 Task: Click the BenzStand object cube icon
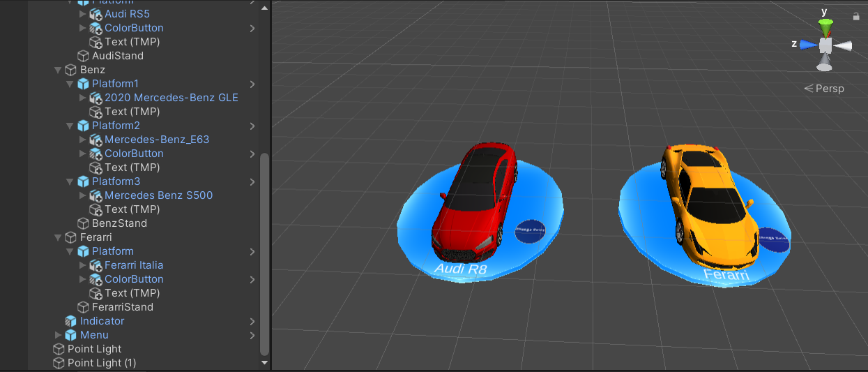84,223
